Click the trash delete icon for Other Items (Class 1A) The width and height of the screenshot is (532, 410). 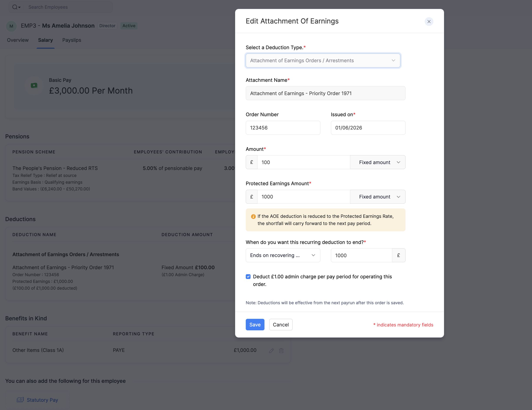pos(281,350)
